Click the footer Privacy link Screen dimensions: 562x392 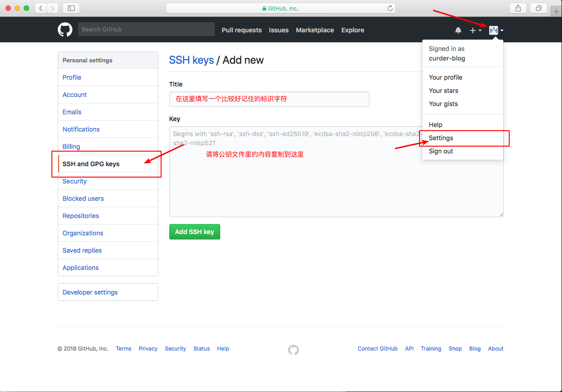(148, 349)
